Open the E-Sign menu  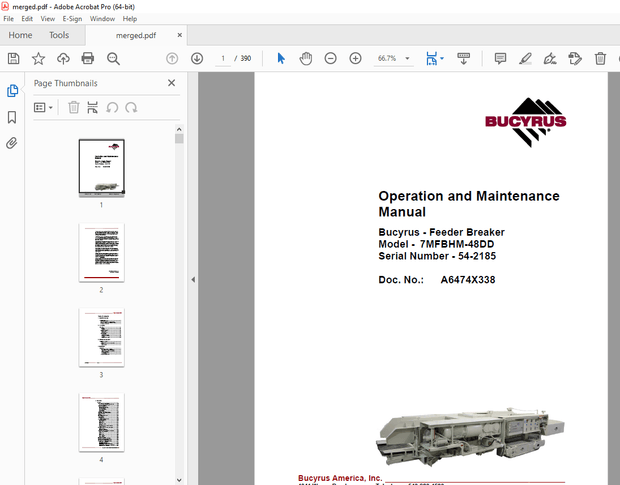pyautogui.click(x=72, y=19)
